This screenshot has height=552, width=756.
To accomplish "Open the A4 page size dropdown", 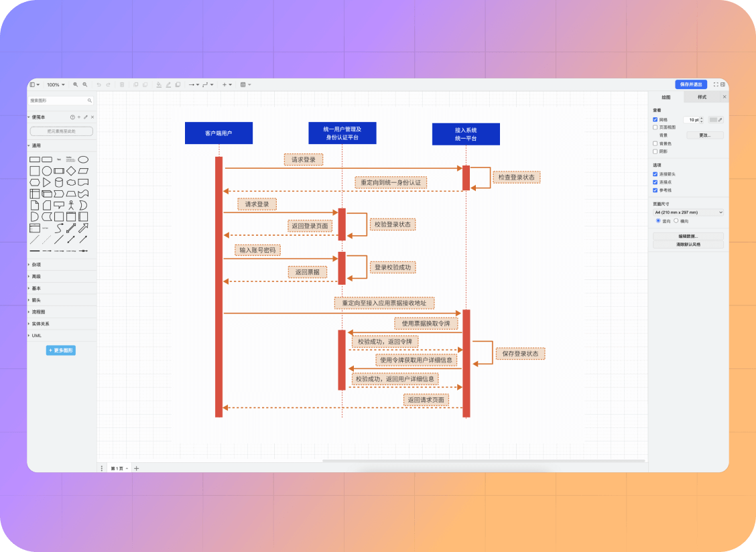I will [688, 212].
